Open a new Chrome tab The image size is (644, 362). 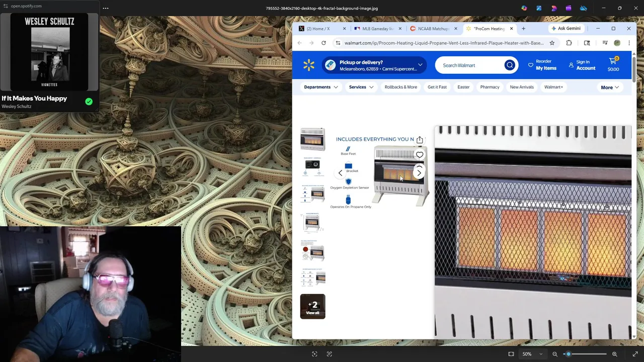(x=523, y=29)
